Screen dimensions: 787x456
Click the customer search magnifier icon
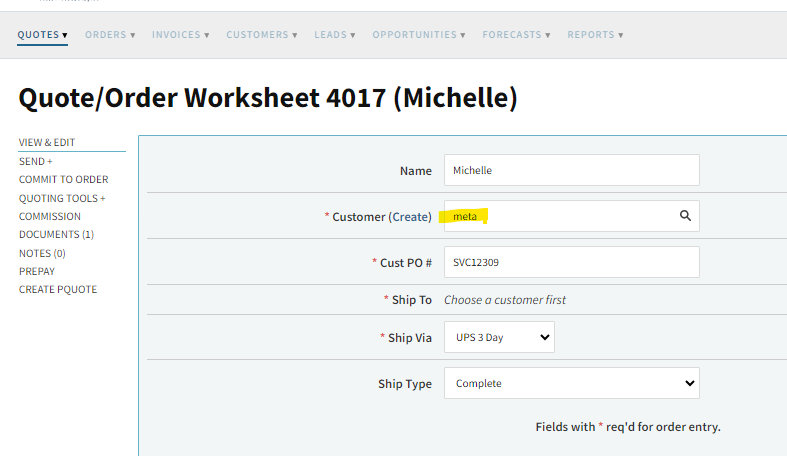685,216
